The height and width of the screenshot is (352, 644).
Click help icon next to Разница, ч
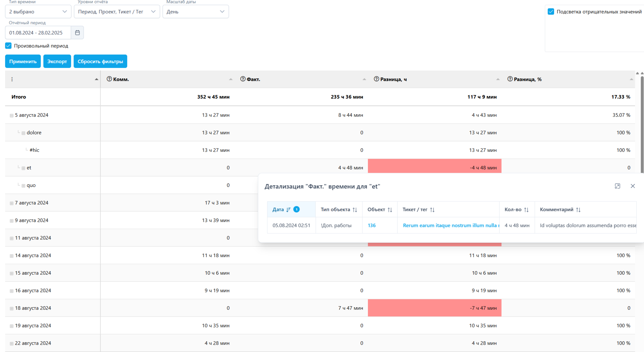[x=376, y=79]
